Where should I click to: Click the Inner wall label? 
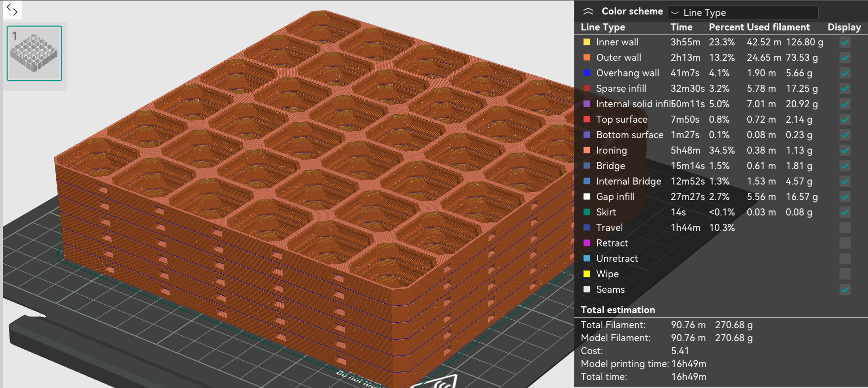pyautogui.click(x=617, y=42)
